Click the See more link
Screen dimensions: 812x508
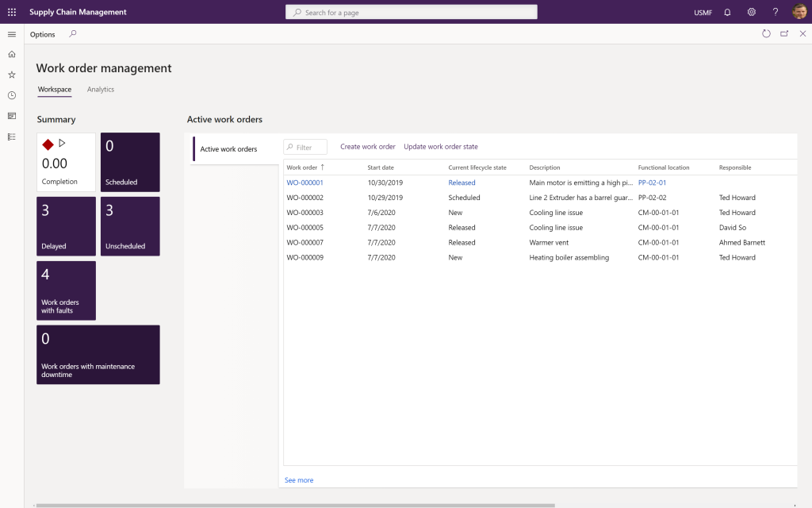299,480
